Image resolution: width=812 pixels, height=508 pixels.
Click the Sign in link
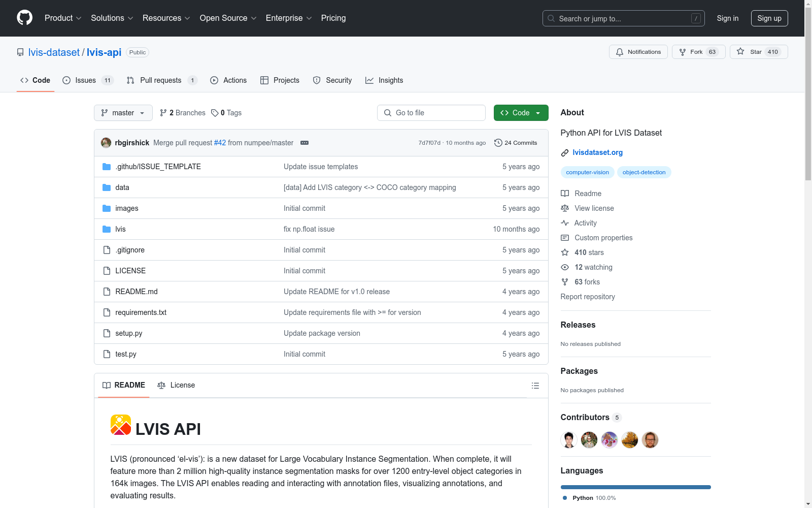coord(728,18)
